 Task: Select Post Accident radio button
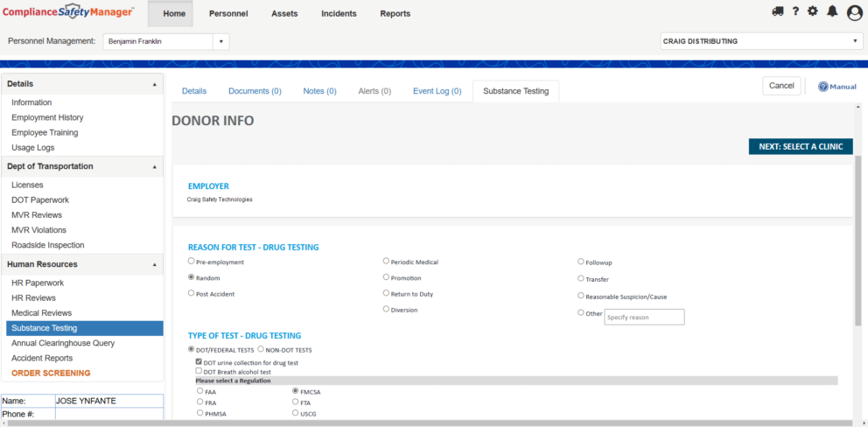tap(191, 293)
